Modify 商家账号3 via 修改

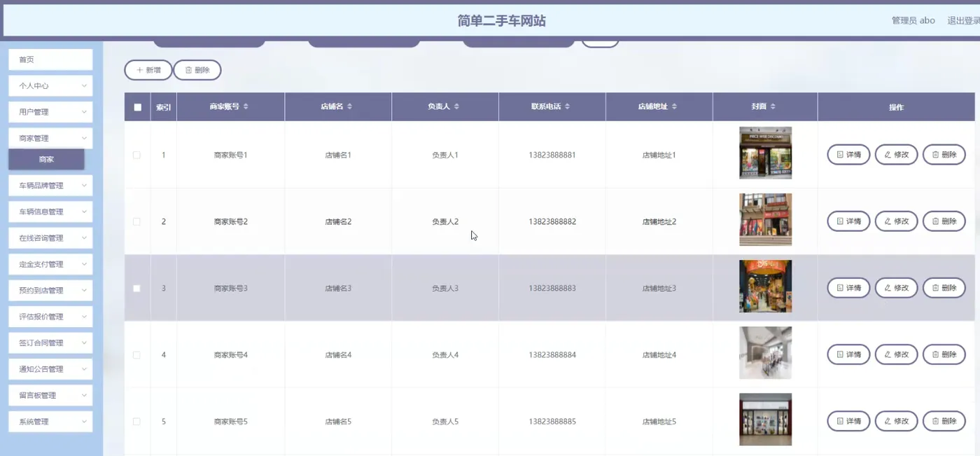tap(896, 288)
